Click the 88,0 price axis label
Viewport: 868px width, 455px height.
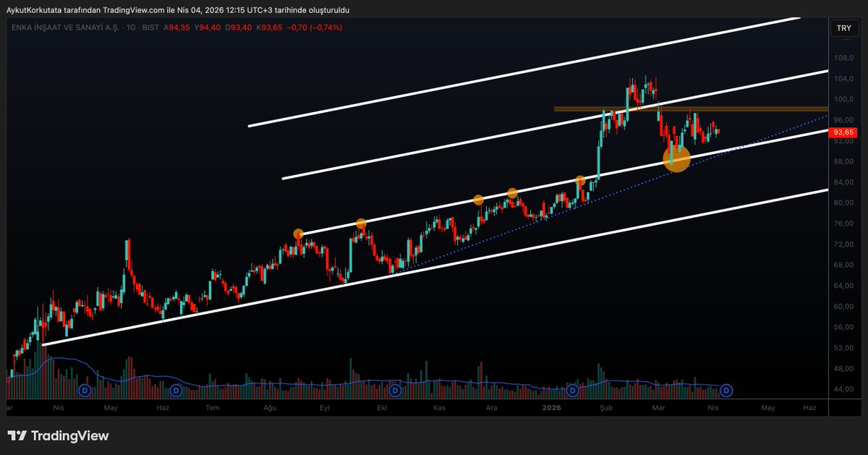point(844,161)
